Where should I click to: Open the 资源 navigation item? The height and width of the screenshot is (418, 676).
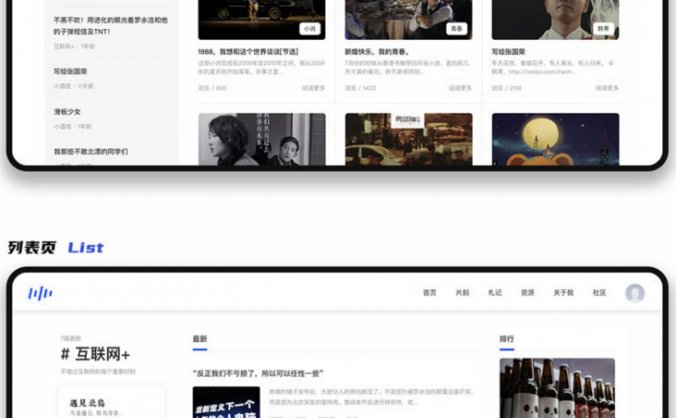tap(528, 293)
